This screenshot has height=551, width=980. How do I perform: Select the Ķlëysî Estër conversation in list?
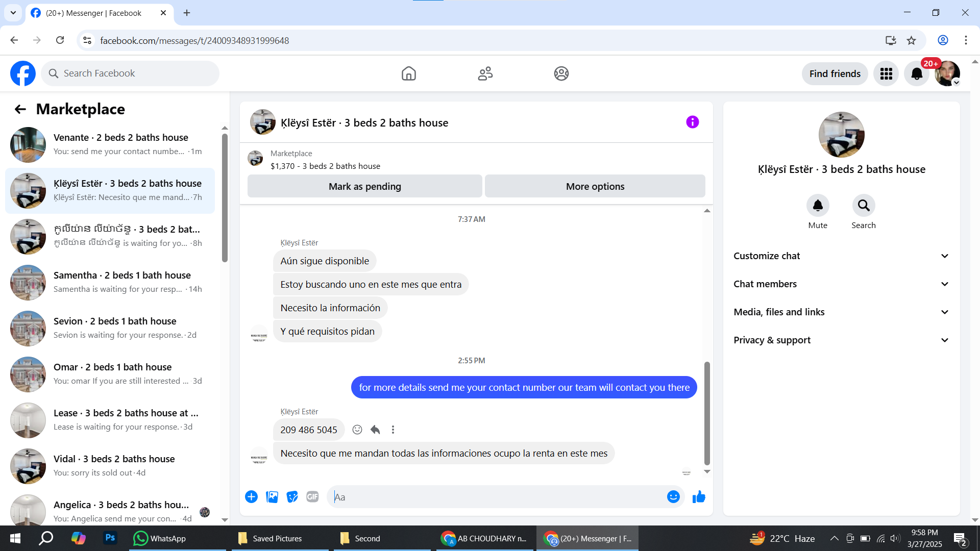pyautogui.click(x=110, y=191)
